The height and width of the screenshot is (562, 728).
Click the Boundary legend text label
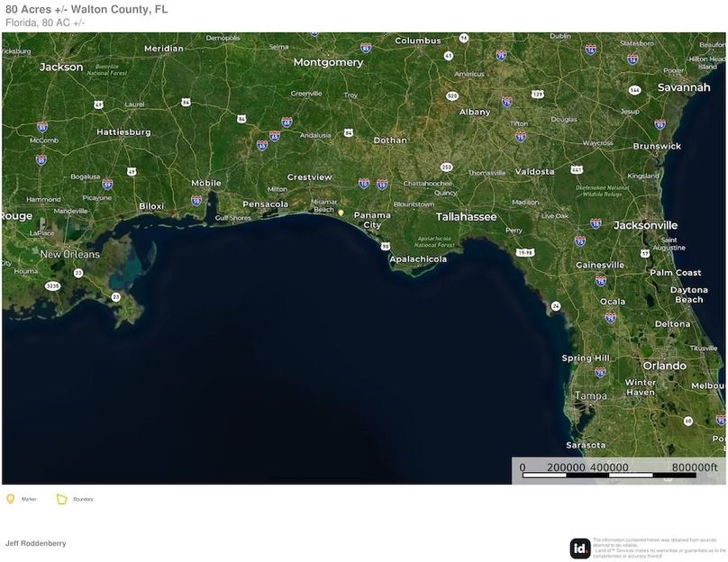click(x=83, y=499)
